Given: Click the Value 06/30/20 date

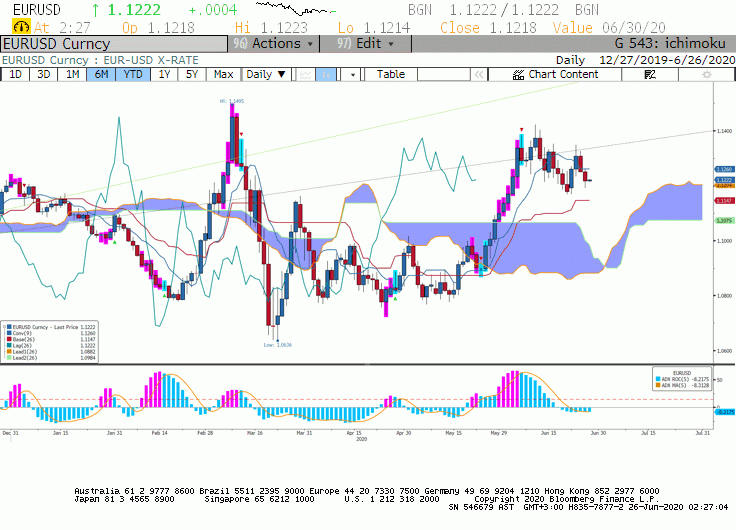Looking at the screenshot, I should click(609, 28).
